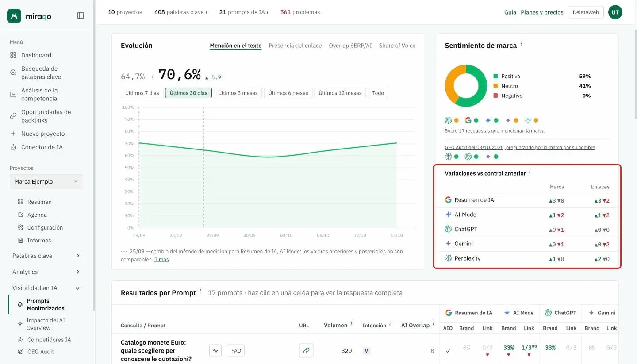Image resolution: width=637 pixels, height=364 pixels.
Task: Click the FAQ button for Catalogo prompt
Action: pos(236,351)
